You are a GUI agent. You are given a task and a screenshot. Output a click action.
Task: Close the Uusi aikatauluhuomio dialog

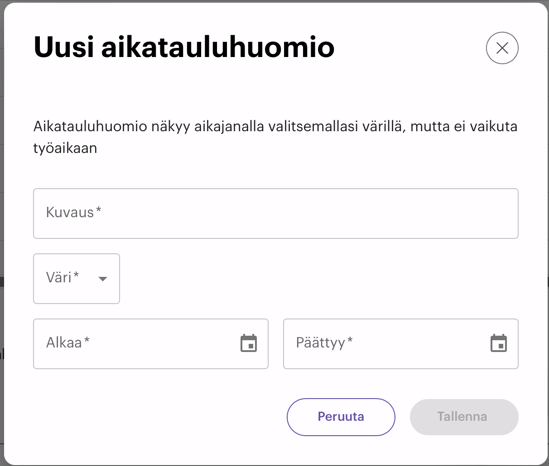(502, 48)
